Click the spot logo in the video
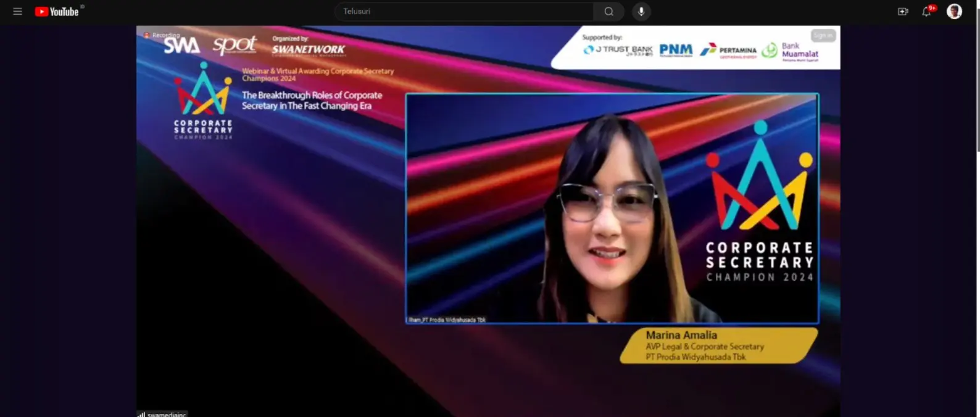This screenshot has width=980, height=417. (x=235, y=45)
